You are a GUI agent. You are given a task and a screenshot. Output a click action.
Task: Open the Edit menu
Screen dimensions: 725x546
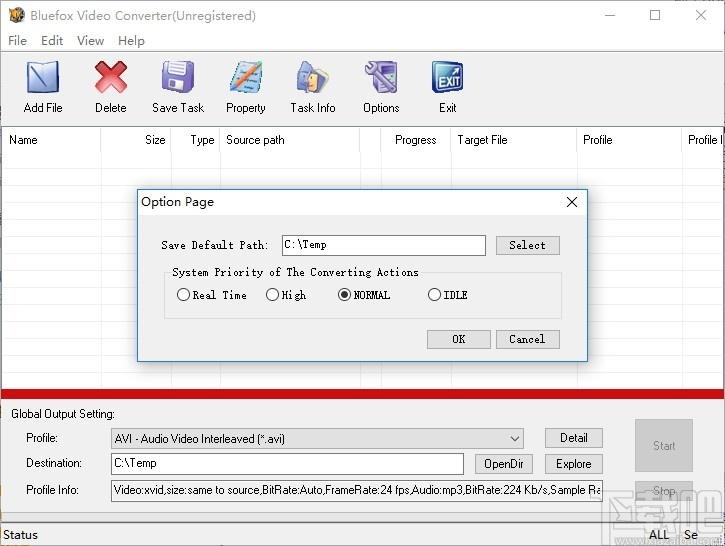click(52, 41)
